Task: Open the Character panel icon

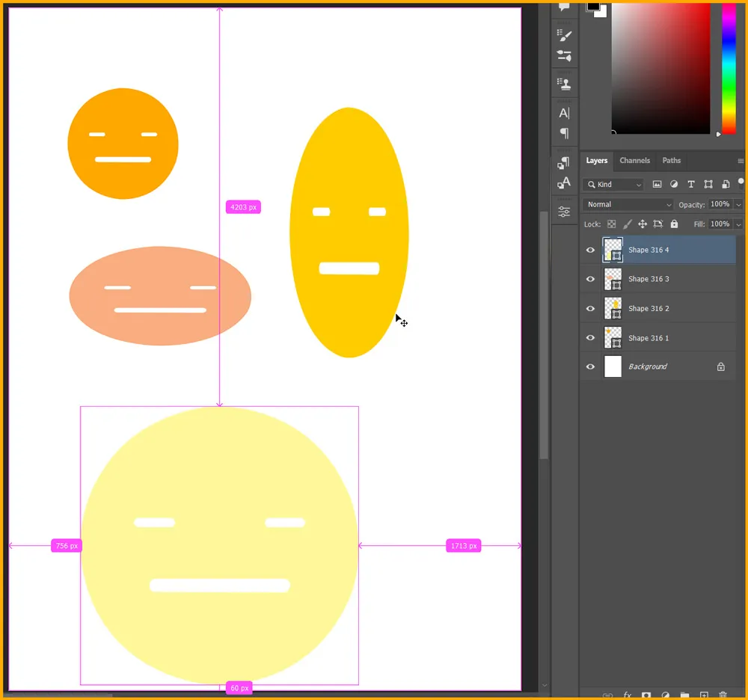Action: (564, 113)
